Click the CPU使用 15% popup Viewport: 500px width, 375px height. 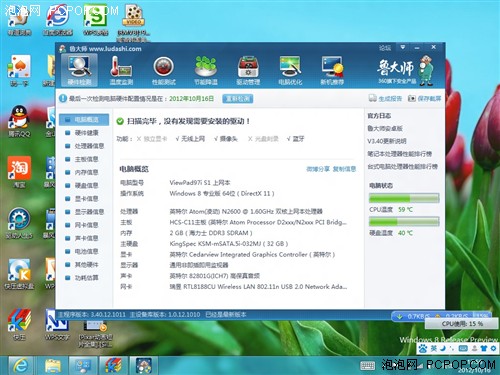(x=462, y=324)
